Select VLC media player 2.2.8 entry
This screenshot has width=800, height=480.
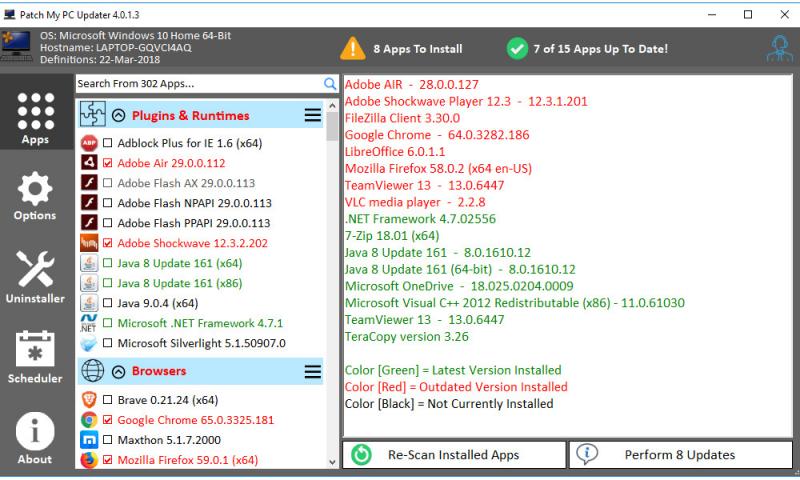point(415,203)
